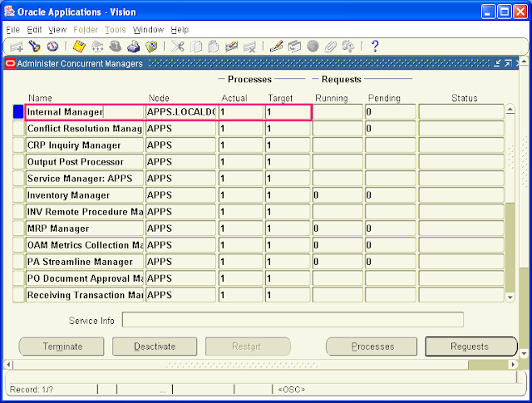Click the Save floppy disk icon
Viewport: 532px width, 403px height.
pyautogui.click(x=79, y=47)
